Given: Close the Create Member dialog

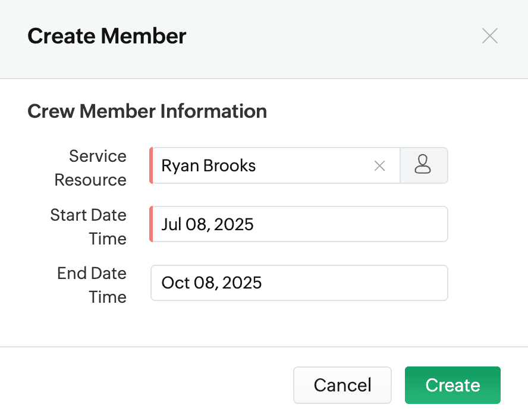Looking at the screenshot, I should tap(489, 36).
